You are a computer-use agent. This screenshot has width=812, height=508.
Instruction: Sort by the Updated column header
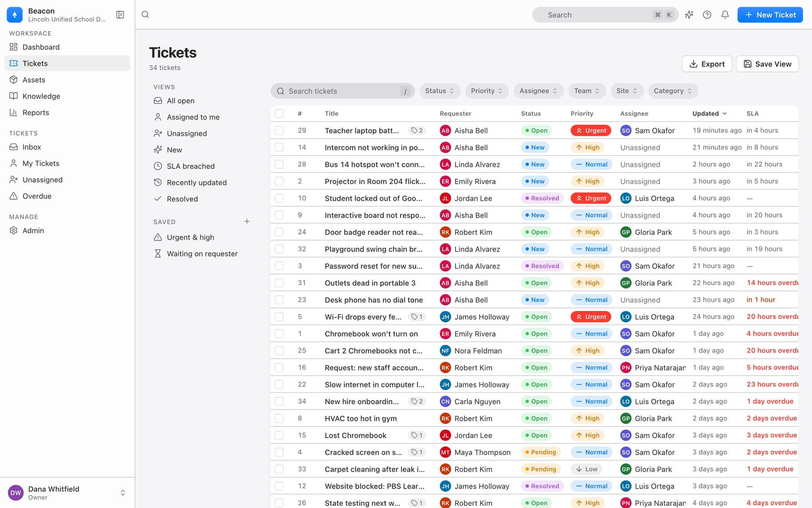pyautogui.click(x=710, y=113)
